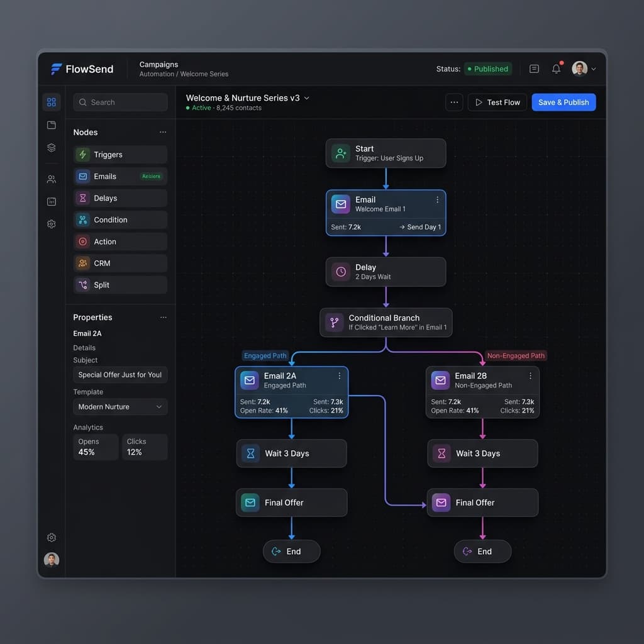Click the Email 2A properties heading
This screenshot has width=644, height=644.
pyautogui.click(x=87, y=333)
